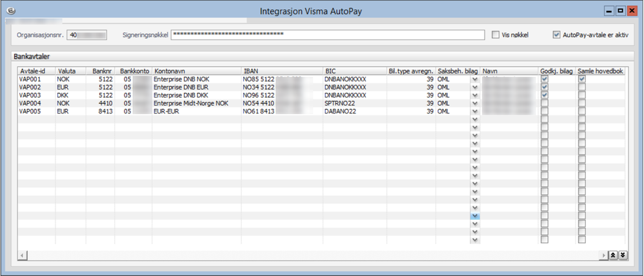Image resolution: width=644 pixels, height=276 pixels.
Task: Enable Samle hovedbok for VAP002
Action: [582, 87]
